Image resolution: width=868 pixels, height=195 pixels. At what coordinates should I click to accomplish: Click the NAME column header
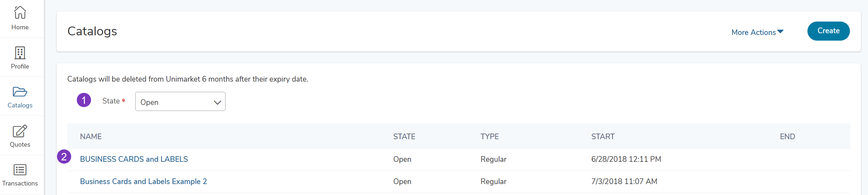pos(91,137)
